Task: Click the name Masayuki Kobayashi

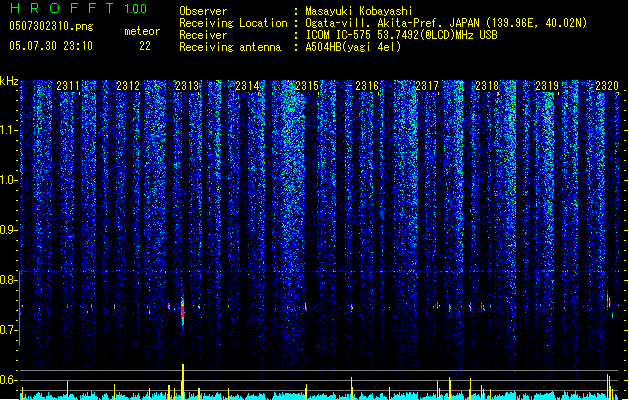Action: point(359,11)
